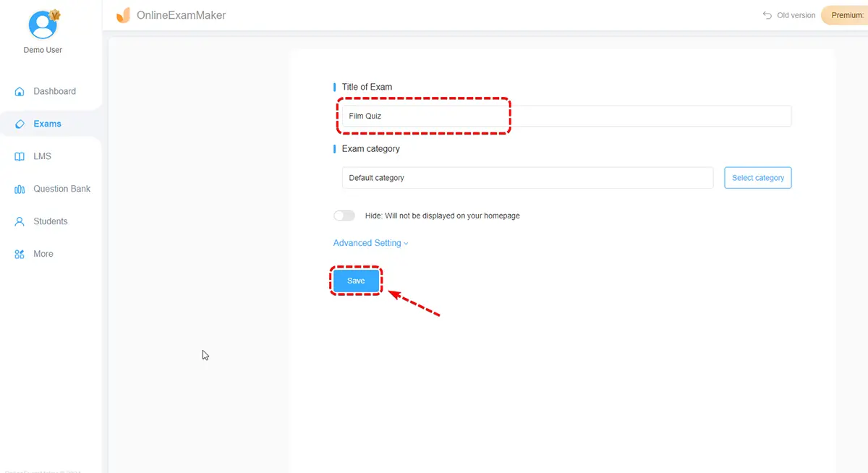Click the OnlineExamMaker orange logo icon
868x473 pixels.
tap(124, 15)
